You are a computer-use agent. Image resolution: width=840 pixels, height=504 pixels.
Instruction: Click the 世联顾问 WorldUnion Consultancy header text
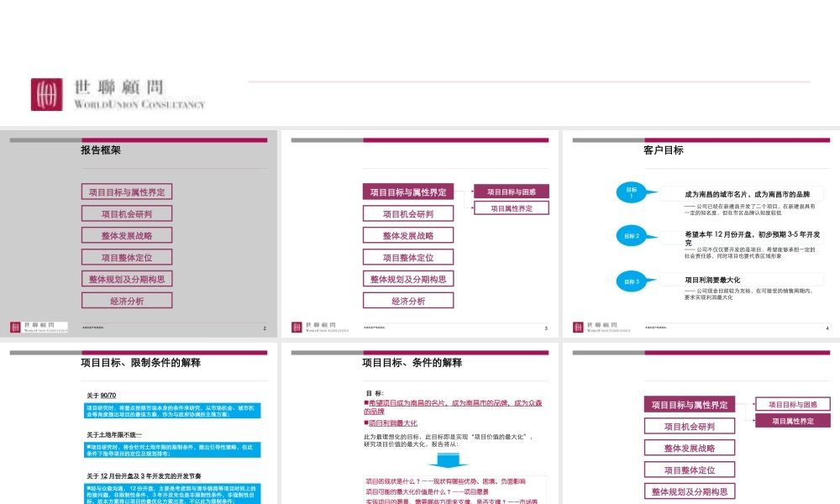click(139, 94)
